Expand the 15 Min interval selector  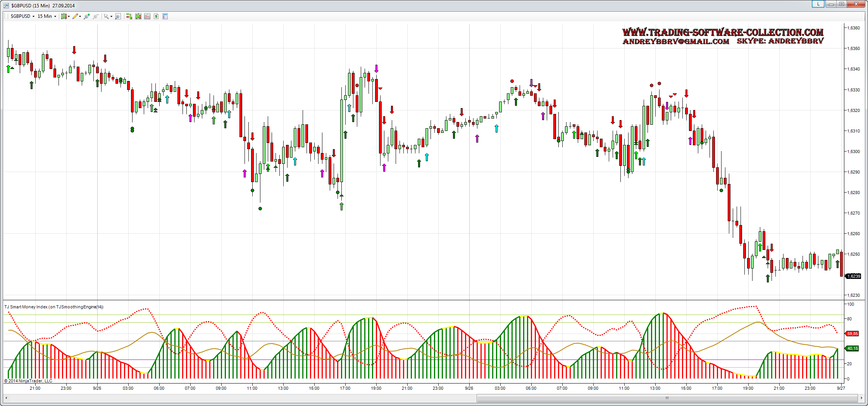point(47,16)
